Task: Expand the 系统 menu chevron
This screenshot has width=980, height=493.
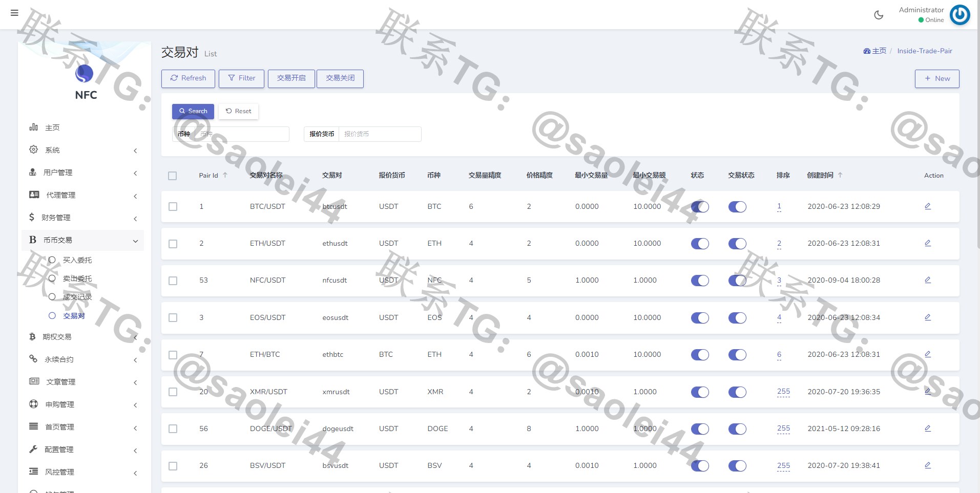Action: tap(135, 151)
